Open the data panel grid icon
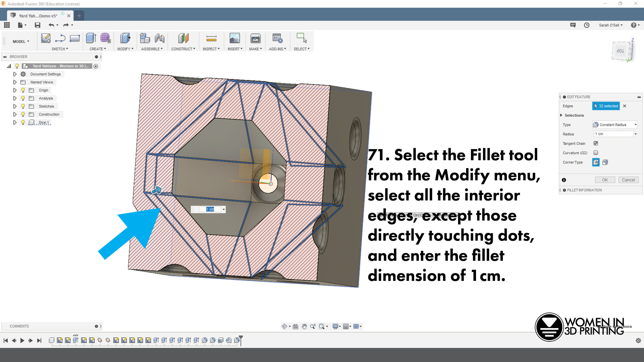 7,25
